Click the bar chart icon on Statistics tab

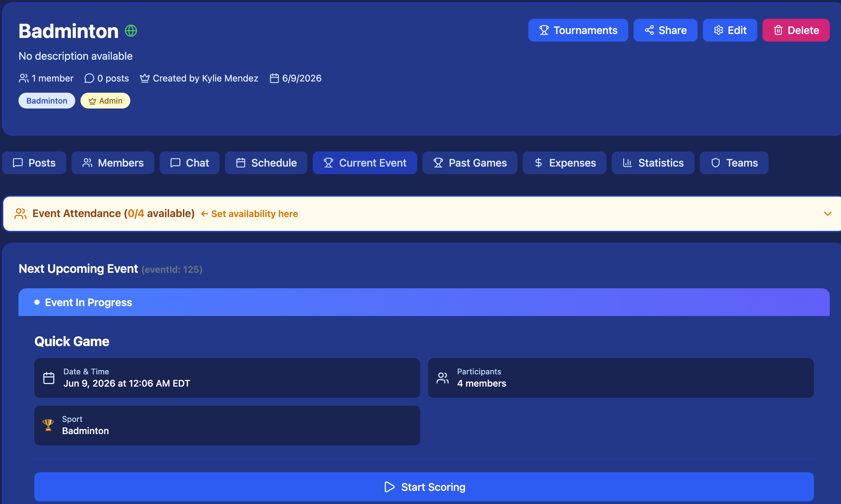(x=627, y=163)
